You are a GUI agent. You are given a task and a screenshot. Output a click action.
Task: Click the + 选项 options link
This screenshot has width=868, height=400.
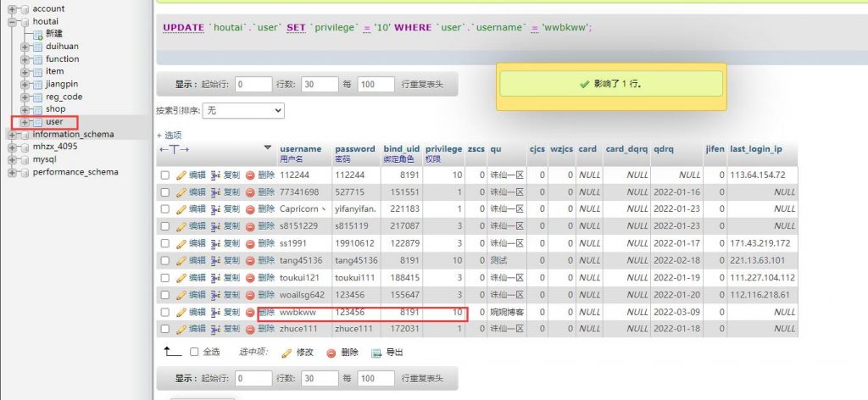169,135
